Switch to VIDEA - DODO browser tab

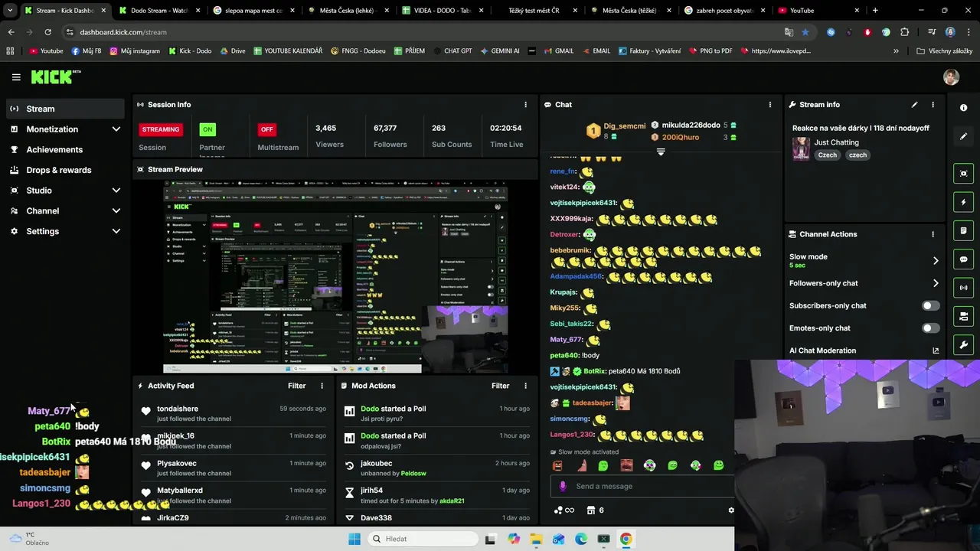tap(442, 11)
